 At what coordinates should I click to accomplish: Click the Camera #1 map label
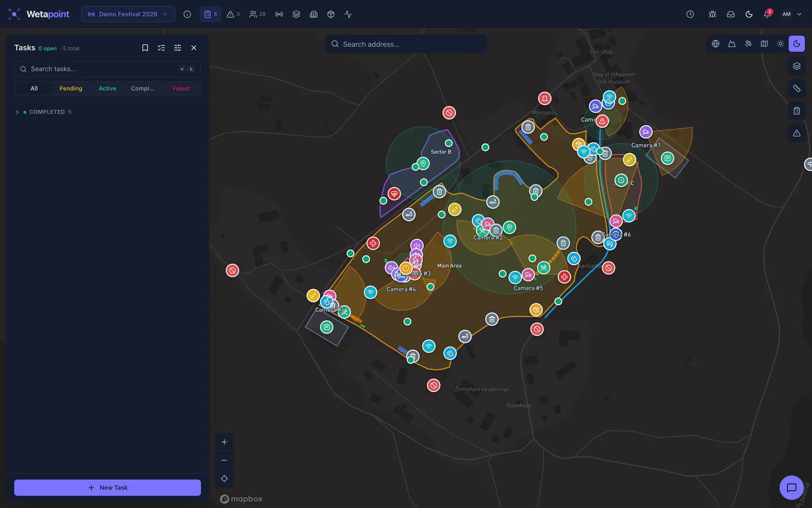[646, 145]
